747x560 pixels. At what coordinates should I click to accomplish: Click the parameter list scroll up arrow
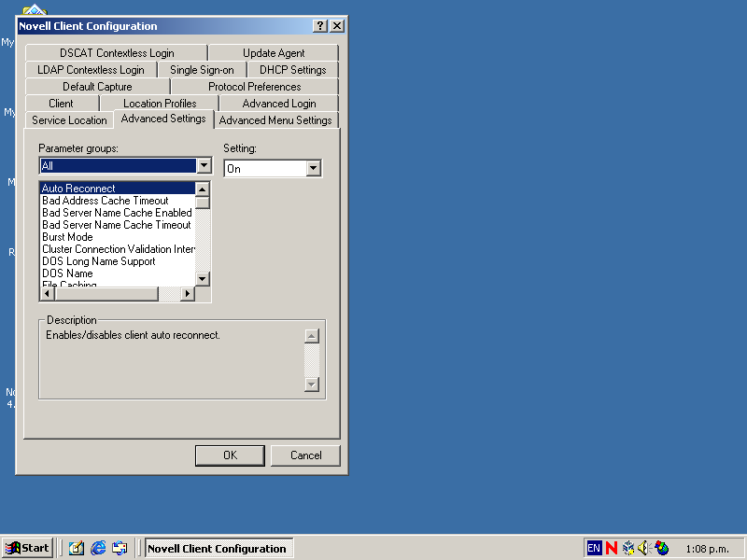coord(203,189)
